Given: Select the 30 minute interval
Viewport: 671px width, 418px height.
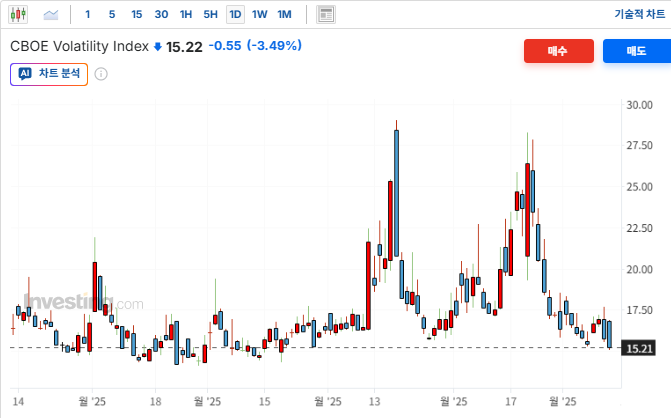Looking at the screenshot, I should pos(161,15).
